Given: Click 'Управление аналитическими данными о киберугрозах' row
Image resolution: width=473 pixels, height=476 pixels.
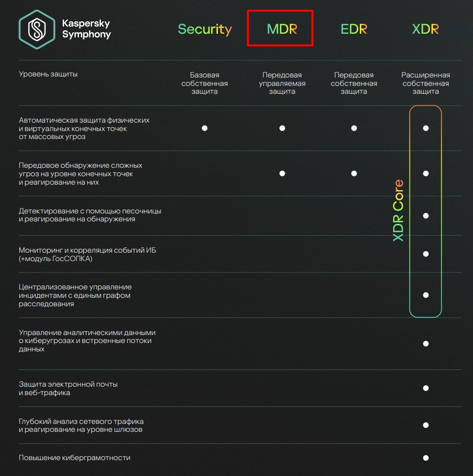Looking at the screenshot, I should click(87, 340).
